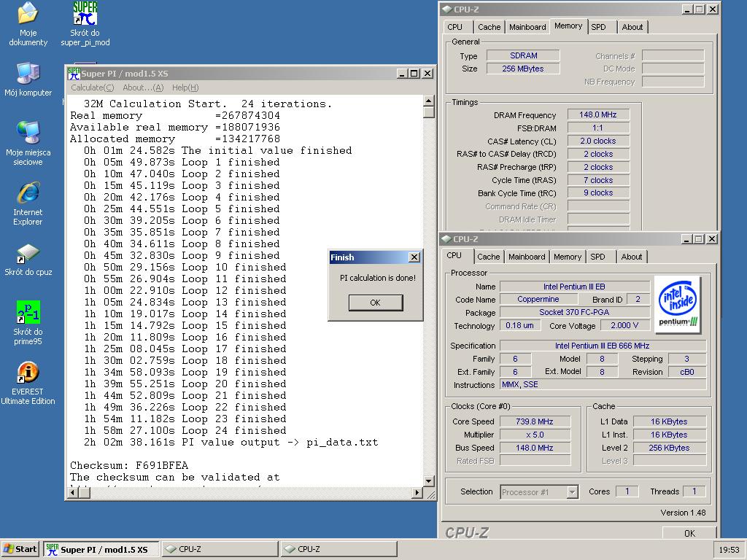Click the Checksum: F691BFEA line

pyautogui.click(x=129, y=465)
